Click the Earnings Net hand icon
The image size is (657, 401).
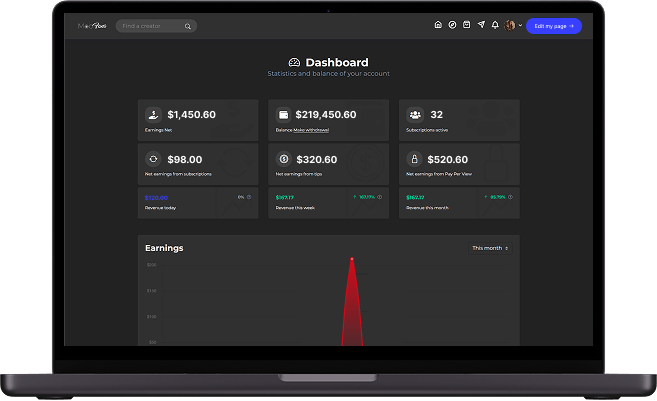153,114
